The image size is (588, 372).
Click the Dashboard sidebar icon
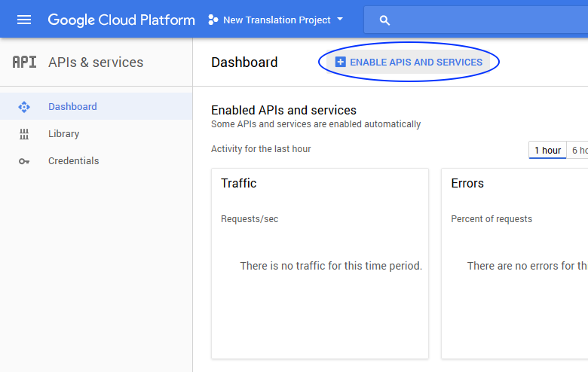pyautogui.click(x=24, y=107)
